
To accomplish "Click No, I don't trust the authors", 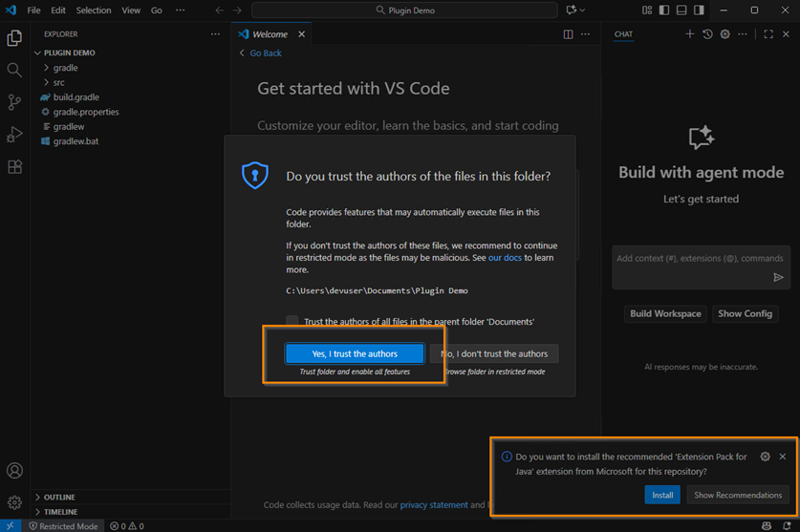I will [494, 353].
